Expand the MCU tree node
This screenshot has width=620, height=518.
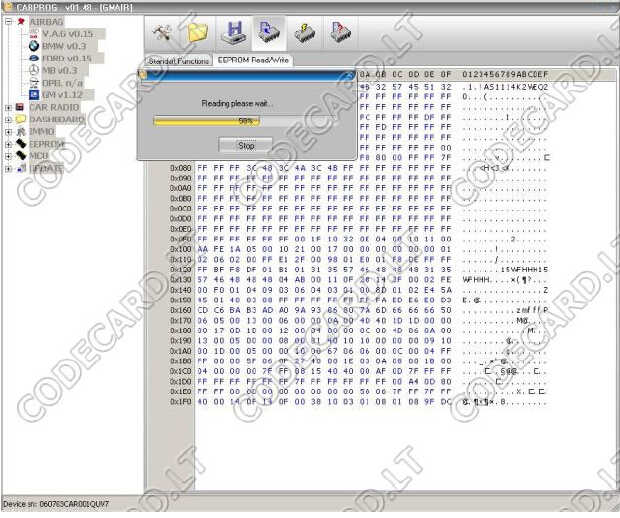pos(8,156)
